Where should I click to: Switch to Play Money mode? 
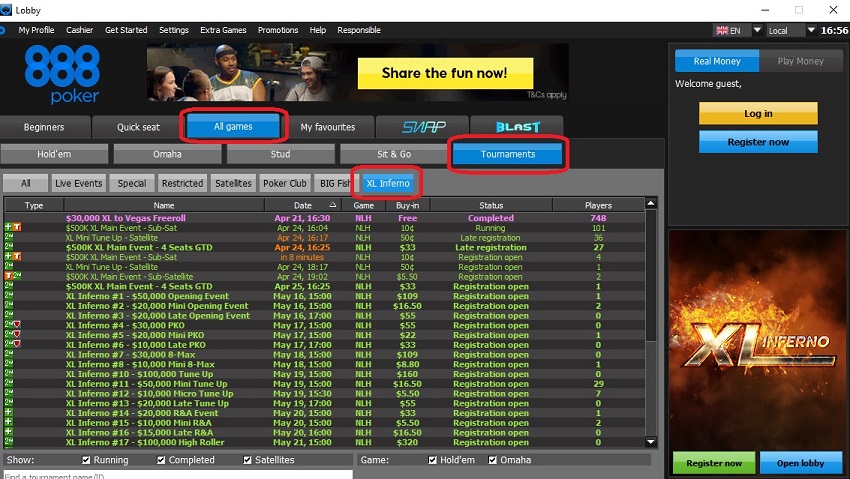click(800, 61)
